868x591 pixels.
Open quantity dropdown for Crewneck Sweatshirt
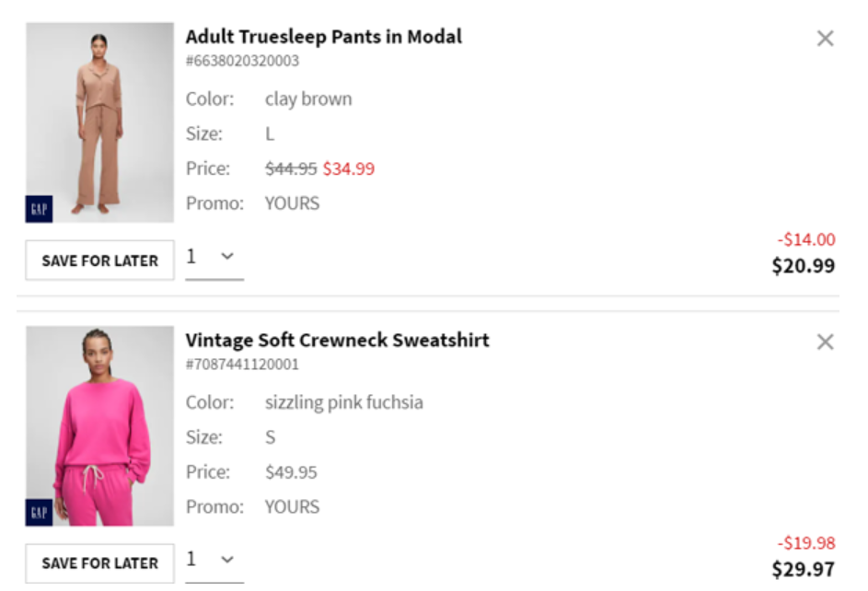pos(214,561)
